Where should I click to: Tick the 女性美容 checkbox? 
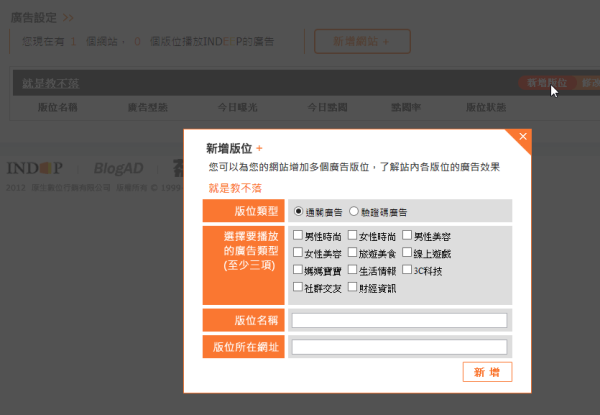(298, 253)
